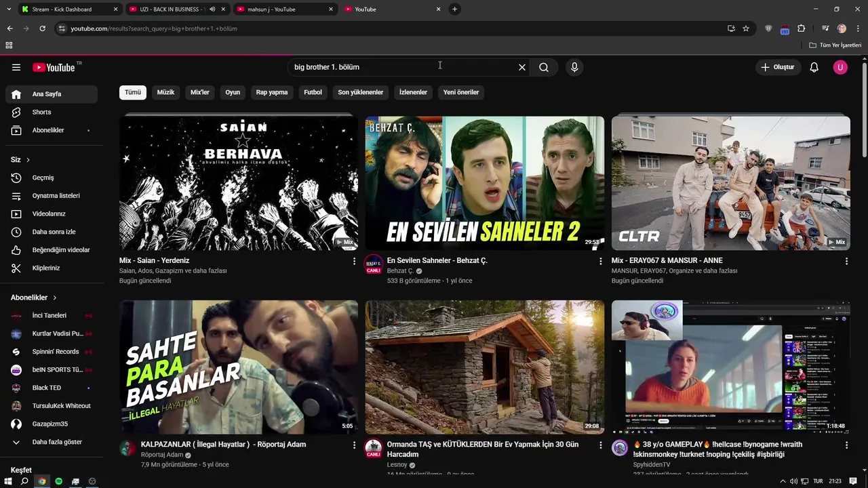The image size is (868, 488).
Task: Open Gazapizm35 channel
Action: point(52,424)
